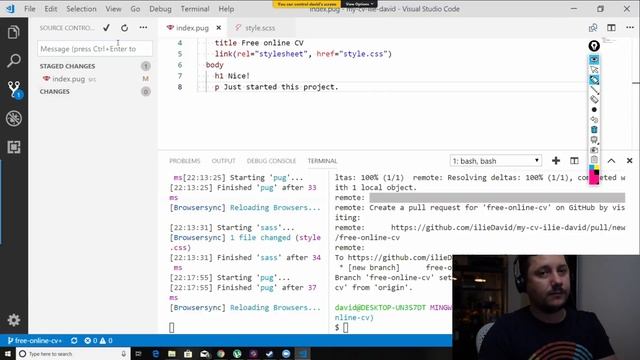Commit staged changes with the checkmark

tap(107, 28)
